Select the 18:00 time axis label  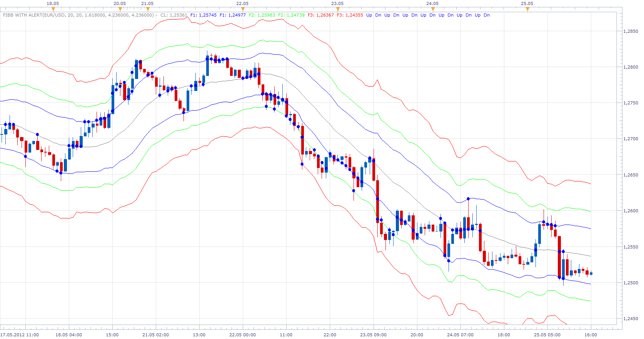504,335
